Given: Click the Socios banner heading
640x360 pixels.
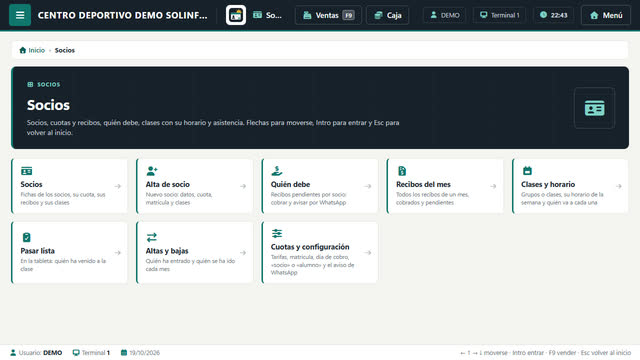Looking at the screenshot, I should 48,105.
